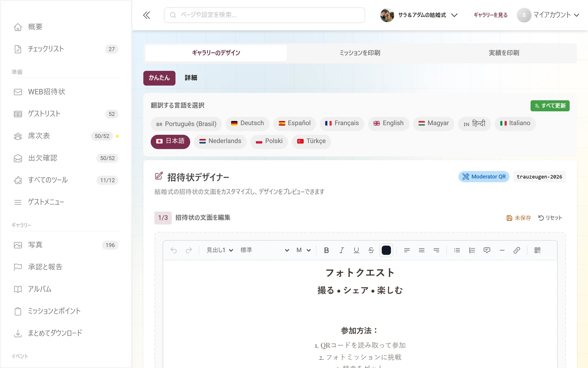Open チェックリスト in the sidebar
This screenshot has height=368, width=588.
point(66,49)
